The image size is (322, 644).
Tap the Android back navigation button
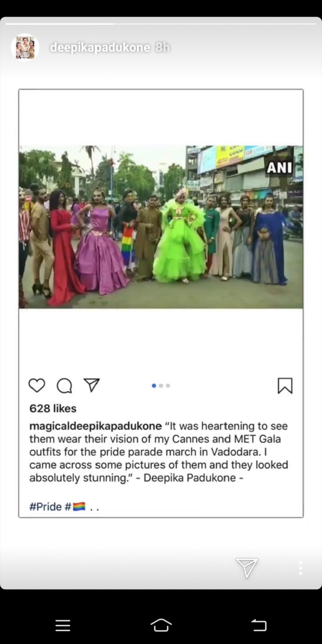pos(259,625)
